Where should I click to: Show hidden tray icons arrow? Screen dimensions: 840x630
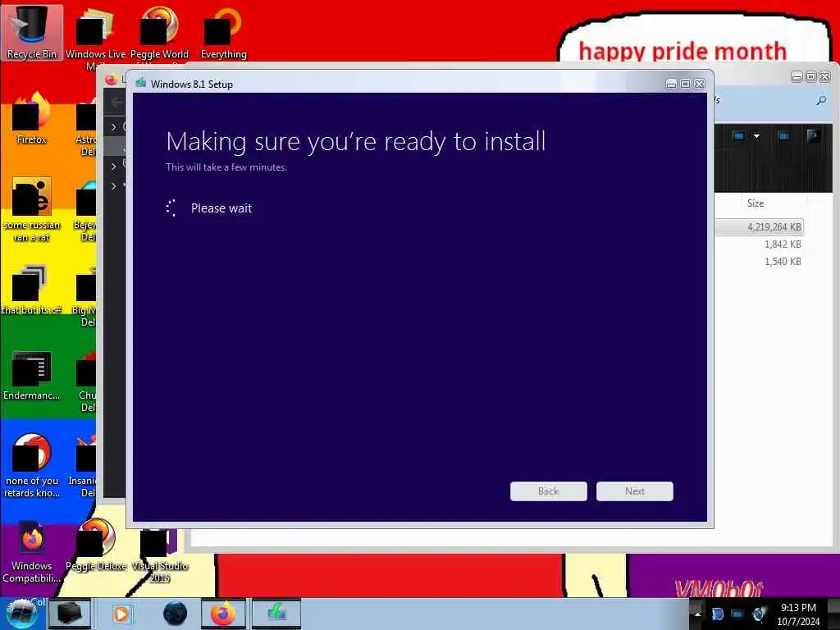tap(697, 614)
